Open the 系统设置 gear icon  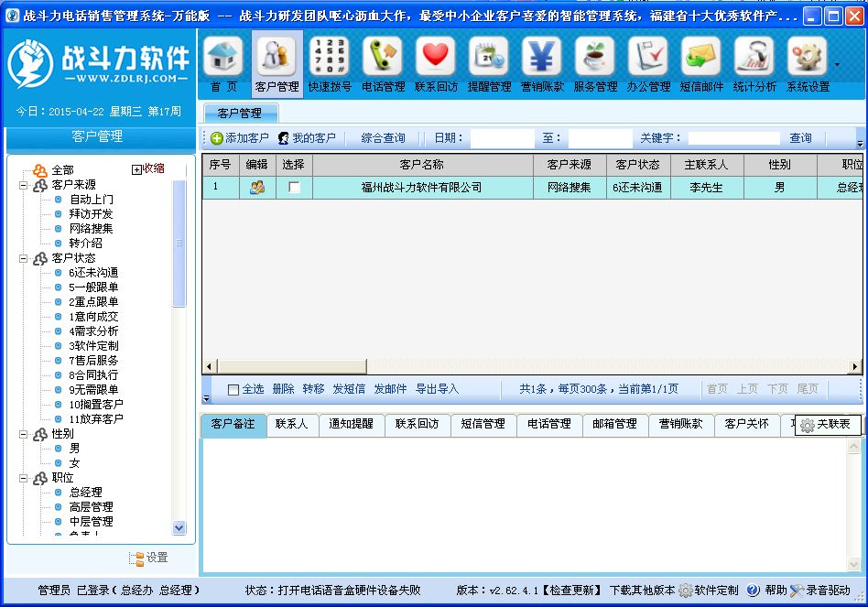pos(808,56)
